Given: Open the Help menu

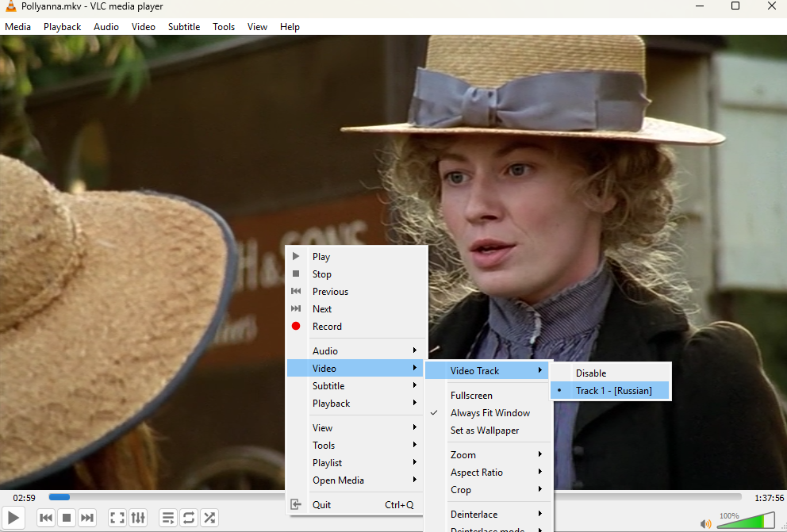Looking at the screenshot, I should [290, 27].
